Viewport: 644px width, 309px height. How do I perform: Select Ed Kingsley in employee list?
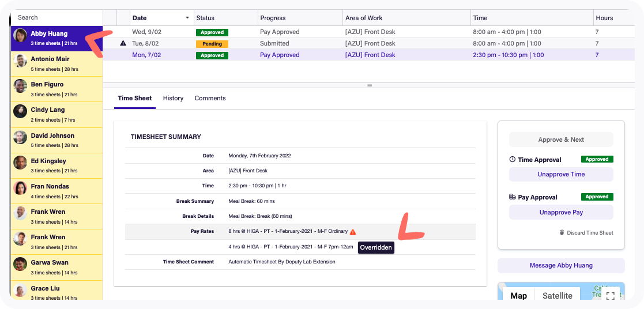[57, 165]
